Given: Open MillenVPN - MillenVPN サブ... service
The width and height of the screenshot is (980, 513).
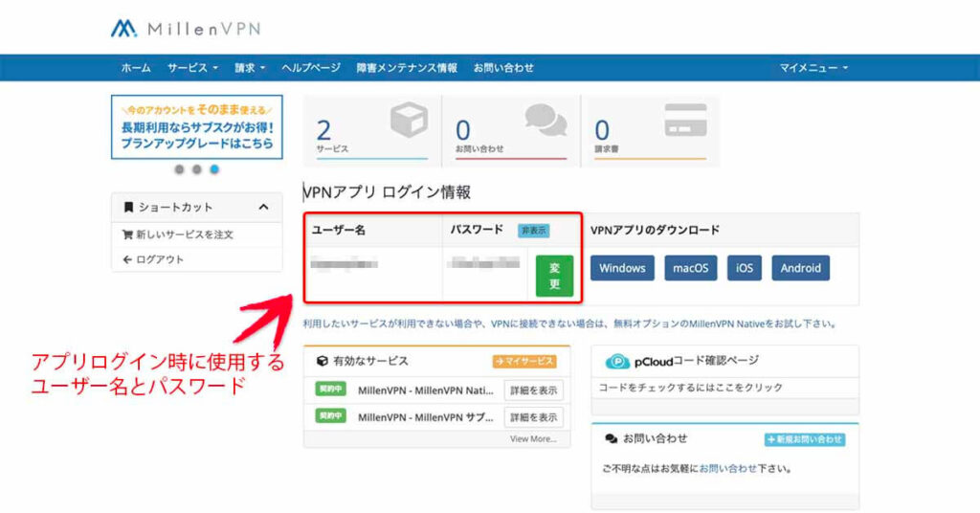Looking at the screenshot, I should pos(426,416).
